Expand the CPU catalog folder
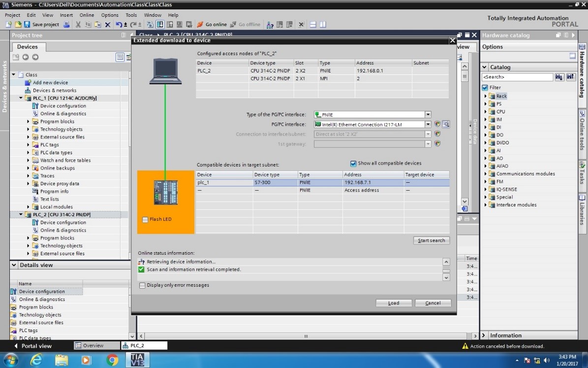Image resolution: width=588 pixels, height=368 pixels. click(485, 111)
